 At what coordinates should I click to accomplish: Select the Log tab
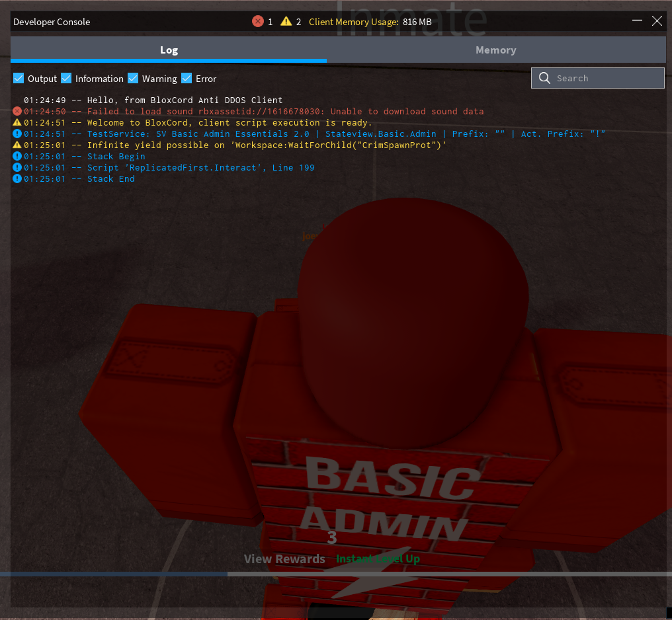[169, 50]
